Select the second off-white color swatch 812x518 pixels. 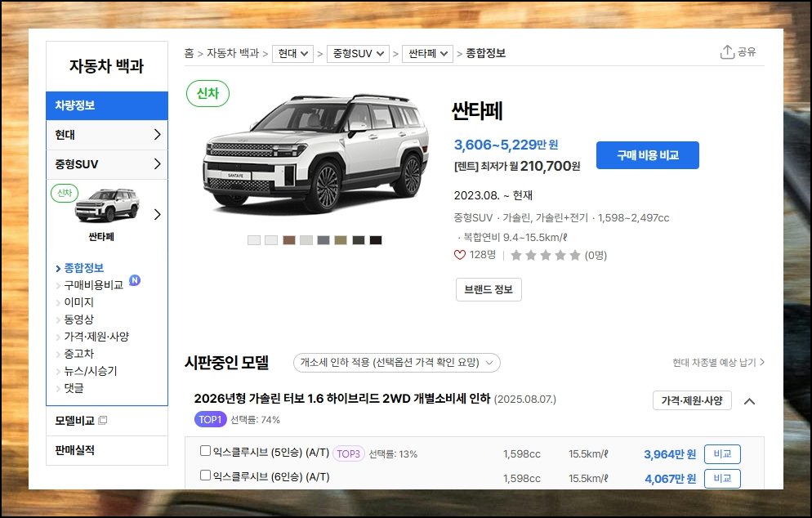[271, 240]
